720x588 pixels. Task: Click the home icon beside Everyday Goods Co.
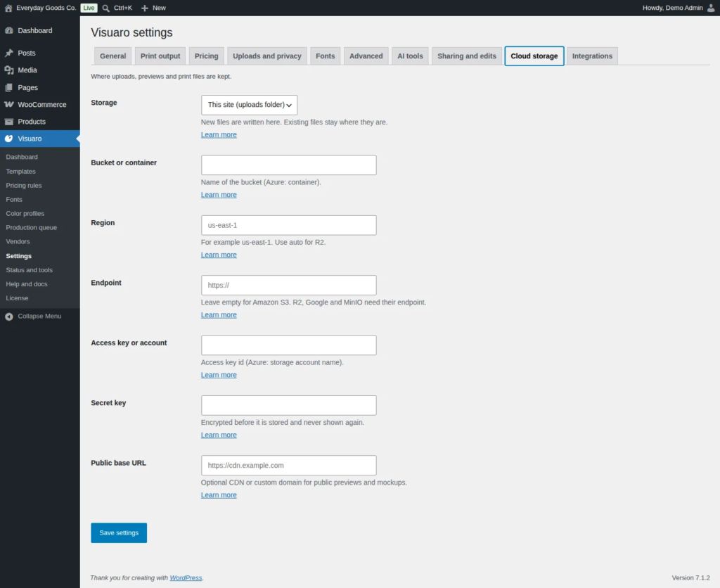tap(8, 8)
